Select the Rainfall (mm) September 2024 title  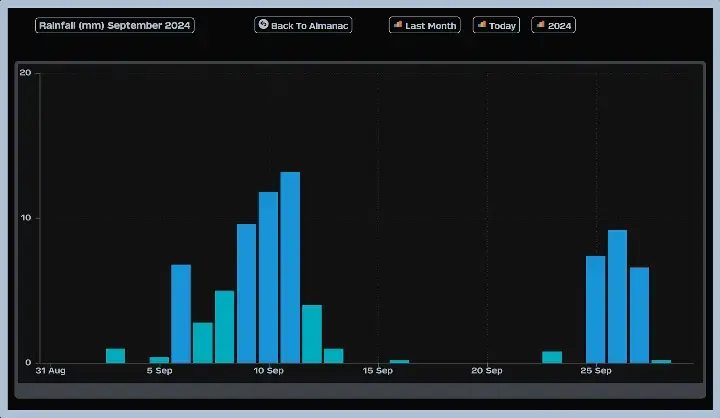pos(115,25)
